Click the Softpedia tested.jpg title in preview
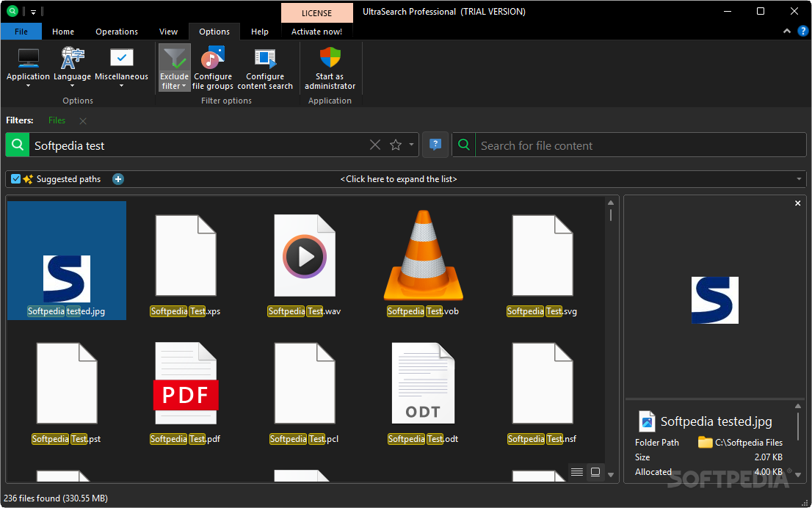Viewport: 812px width, 508px height. (717, 421)
